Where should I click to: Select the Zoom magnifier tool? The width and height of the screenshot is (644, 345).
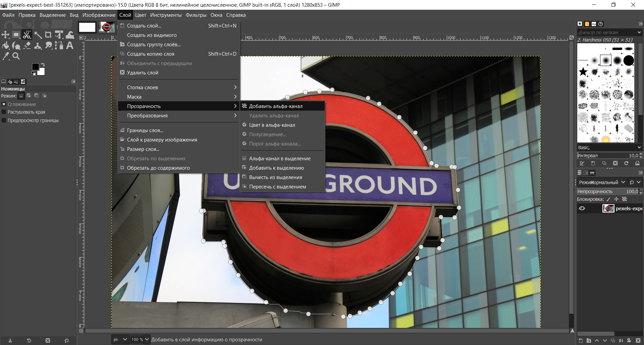click(x=16, y=56)
